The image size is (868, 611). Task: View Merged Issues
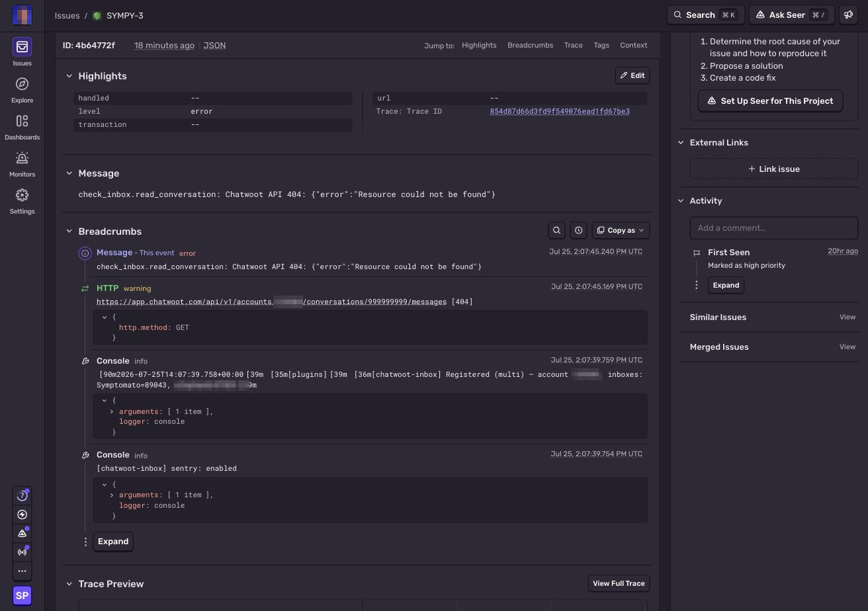[847, 347]
